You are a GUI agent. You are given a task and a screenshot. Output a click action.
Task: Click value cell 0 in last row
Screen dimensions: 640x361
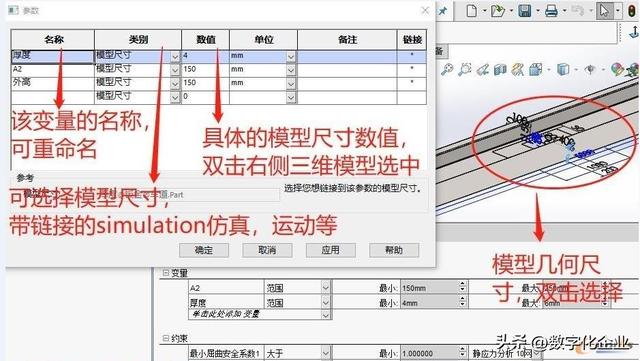[205, 97]
